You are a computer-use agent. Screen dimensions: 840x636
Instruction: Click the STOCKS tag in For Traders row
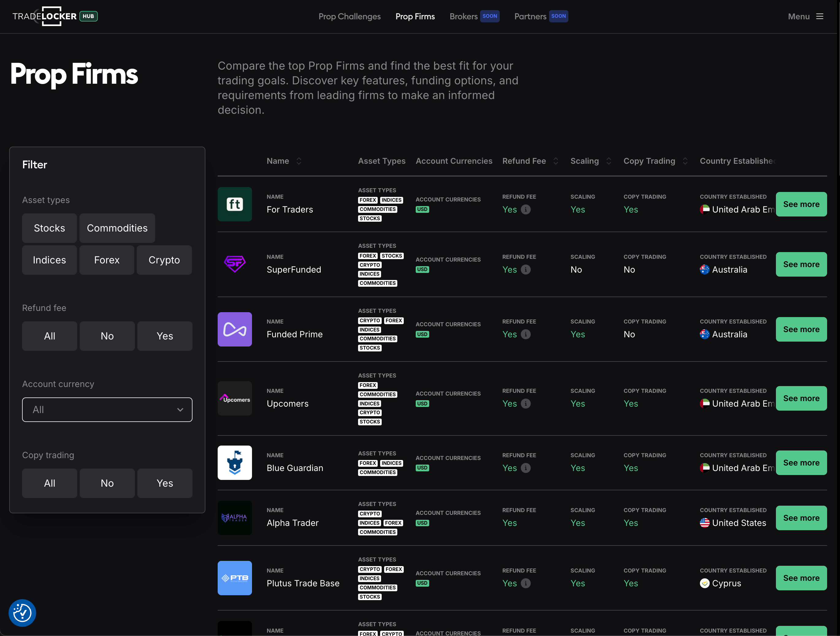(x=369, y=218)
